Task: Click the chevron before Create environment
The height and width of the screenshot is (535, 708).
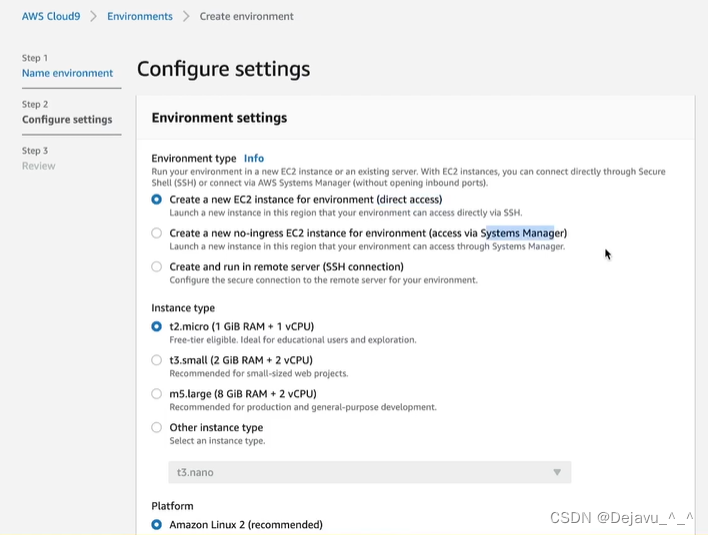Action: (186, 16)
